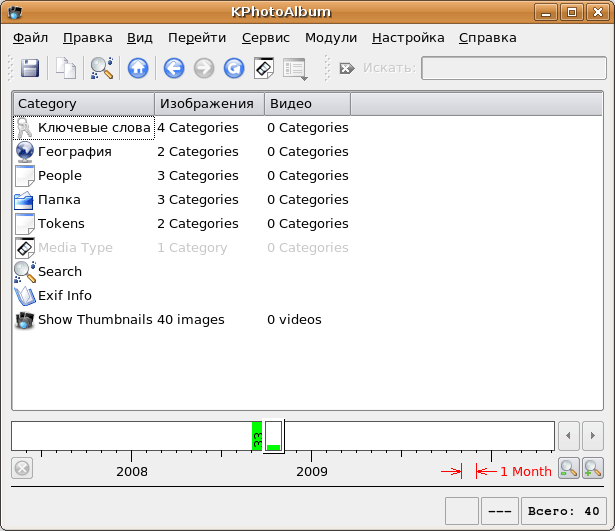Open the Правка menu
This screenshot has height=531, width=615.
(87, 38)
